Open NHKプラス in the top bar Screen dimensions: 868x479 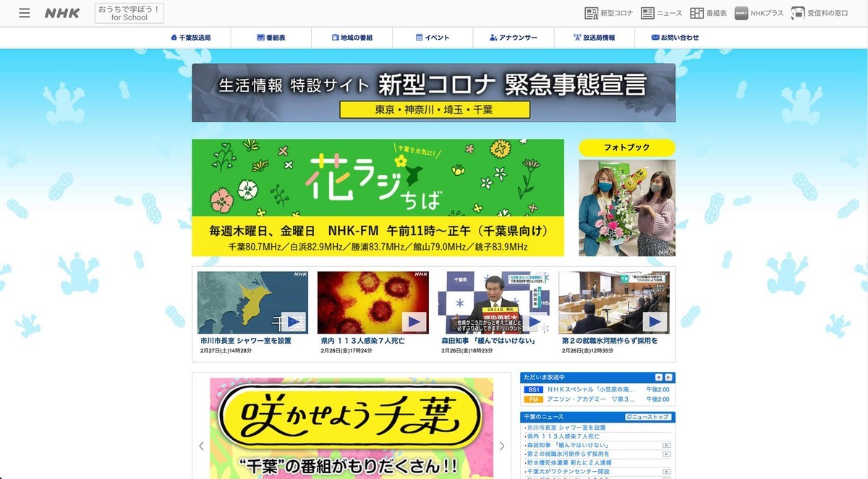[x=759, y=13]
